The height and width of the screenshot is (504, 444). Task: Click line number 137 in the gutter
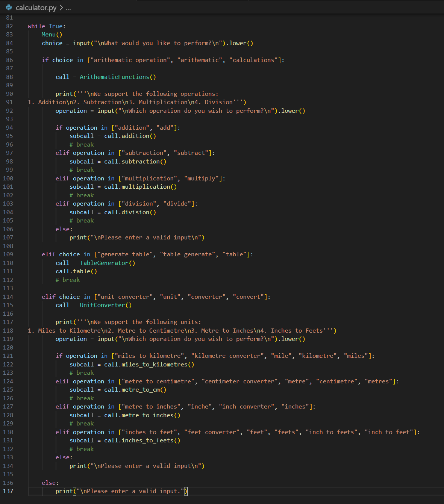coord(8,491)
